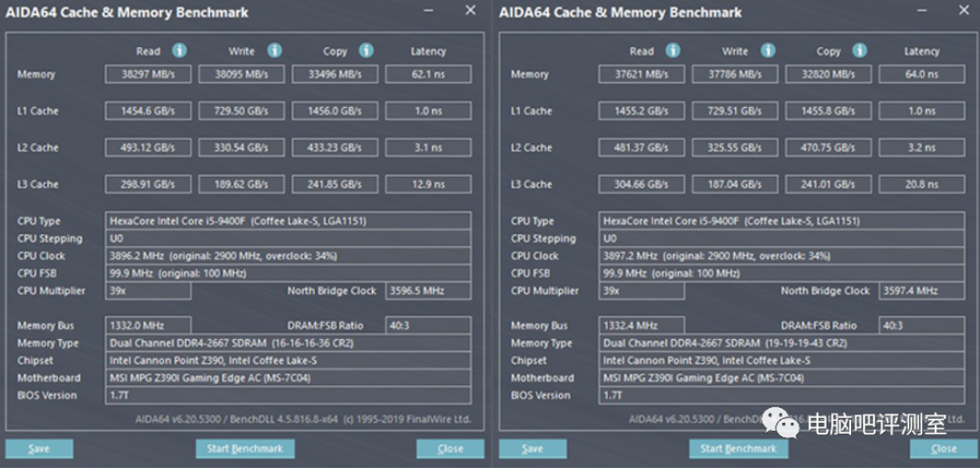Start Benchmark in the right window

point(738,449)
